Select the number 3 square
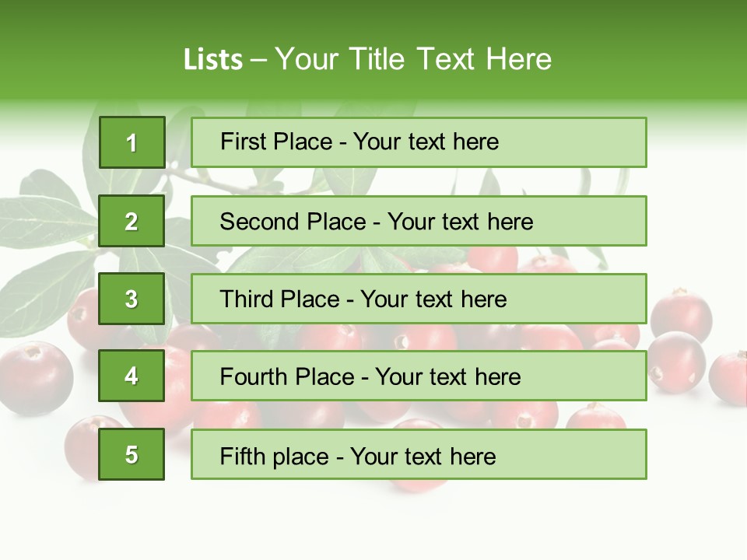Screen dimensions: 747x560 (132, 299)
